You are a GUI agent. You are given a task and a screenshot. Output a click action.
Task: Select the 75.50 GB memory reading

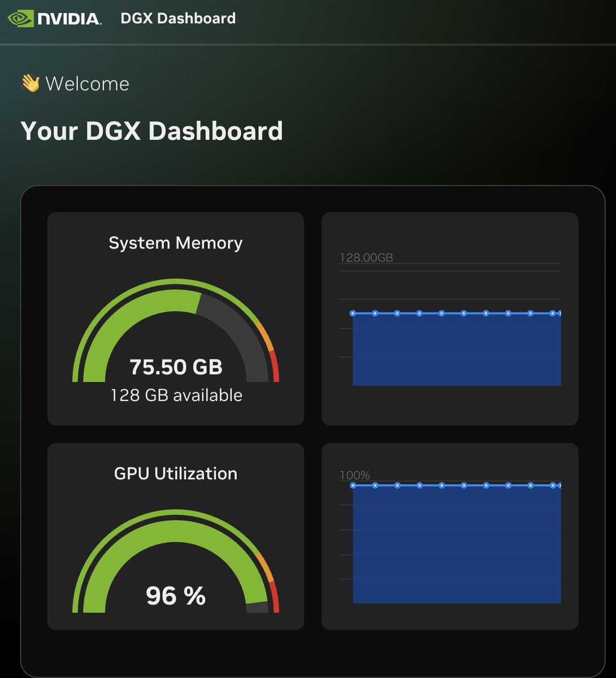[x=176, y=367]
